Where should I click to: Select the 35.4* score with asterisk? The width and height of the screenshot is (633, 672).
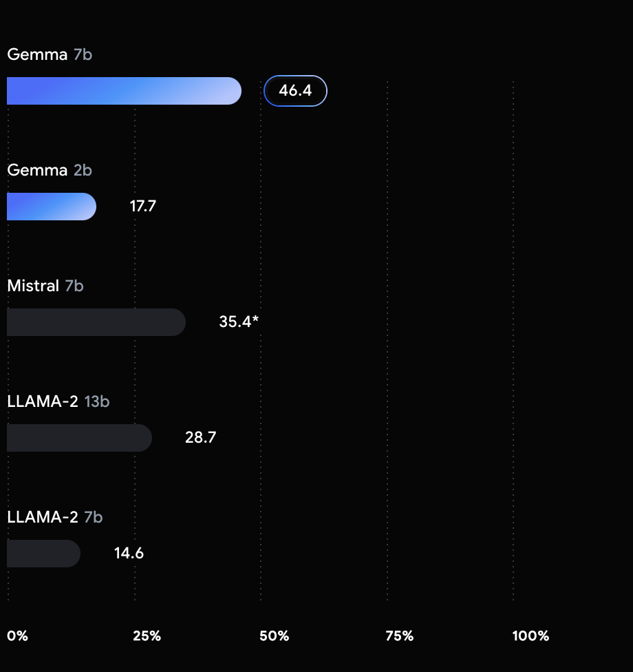tap(239, 322)
